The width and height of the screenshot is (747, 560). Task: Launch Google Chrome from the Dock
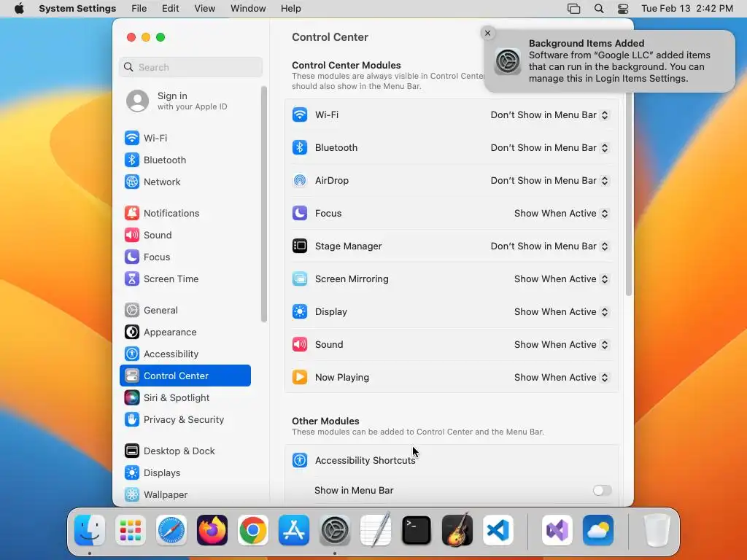click(x=253, y=530)
